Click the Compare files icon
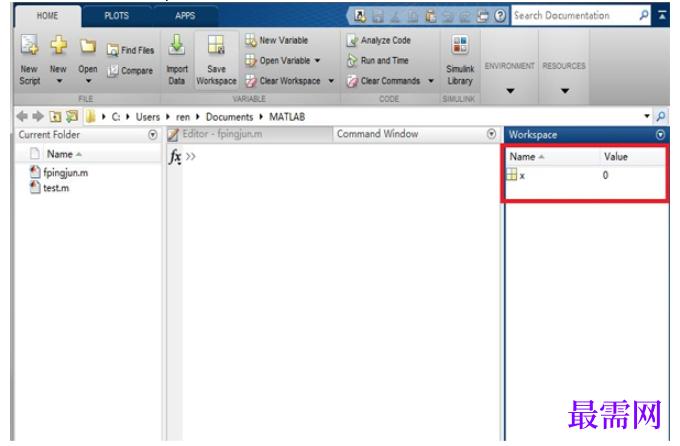Image resolution: width=680 pixels, height=446 pixels. 112,71
